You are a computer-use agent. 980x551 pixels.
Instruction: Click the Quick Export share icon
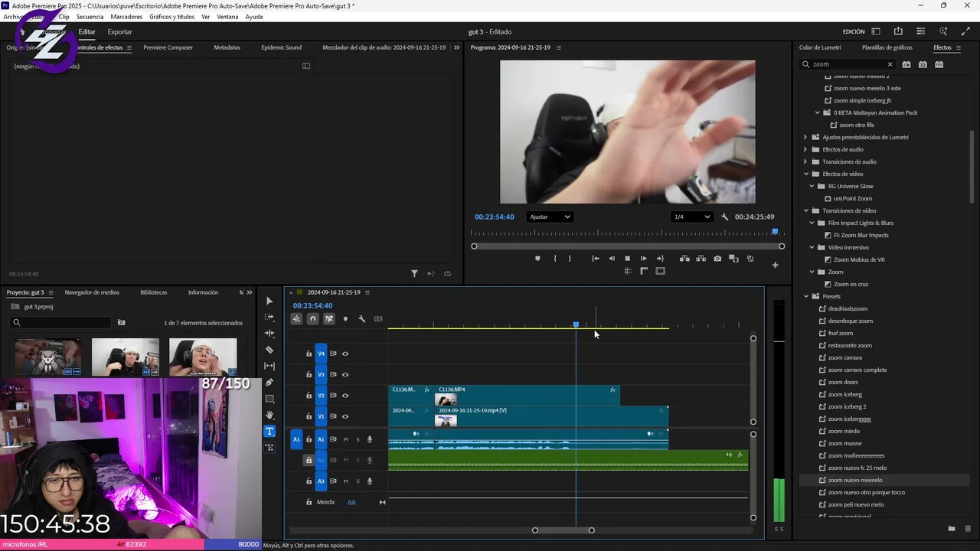[x=898, y=31]
